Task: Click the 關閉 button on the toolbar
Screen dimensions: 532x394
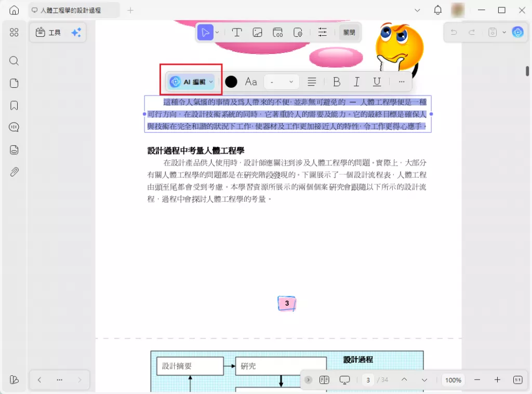Action: (349, 32)
